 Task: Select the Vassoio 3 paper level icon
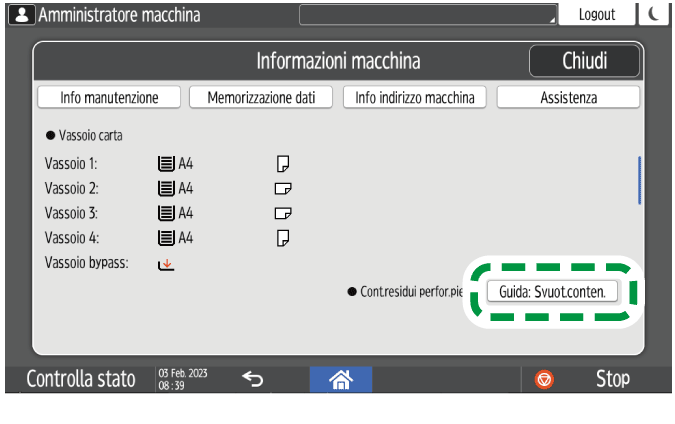(x=166, y=213)
